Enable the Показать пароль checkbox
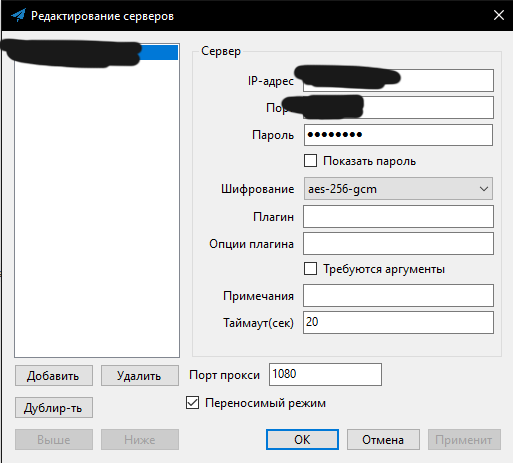513x463 pixels. pos(310,161)
